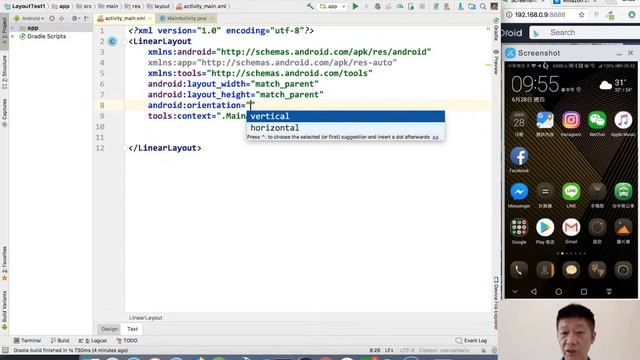Click the scroll-from-source target icon in Project panel
Image resolution: width=640 pixels, height=360 pixels.
pos(52,18)
